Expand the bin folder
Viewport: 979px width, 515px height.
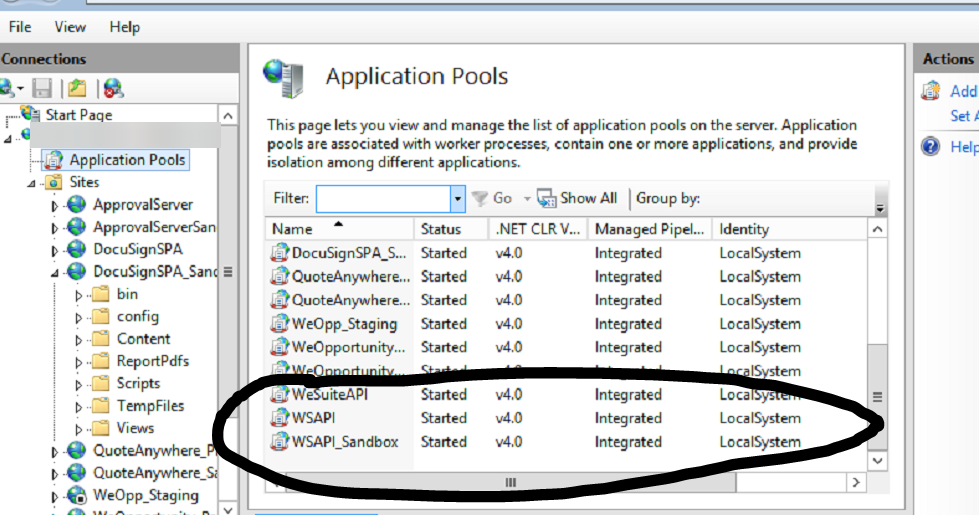(78, 295)
